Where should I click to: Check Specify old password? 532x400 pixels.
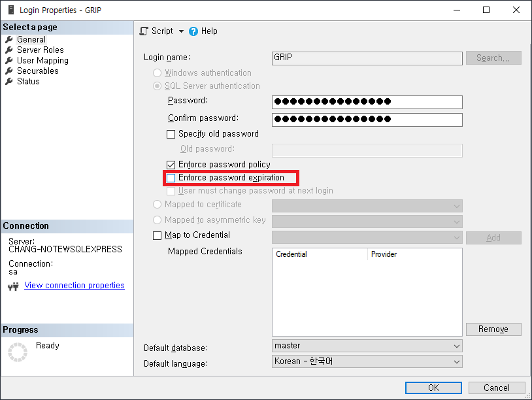click(171, 133)
